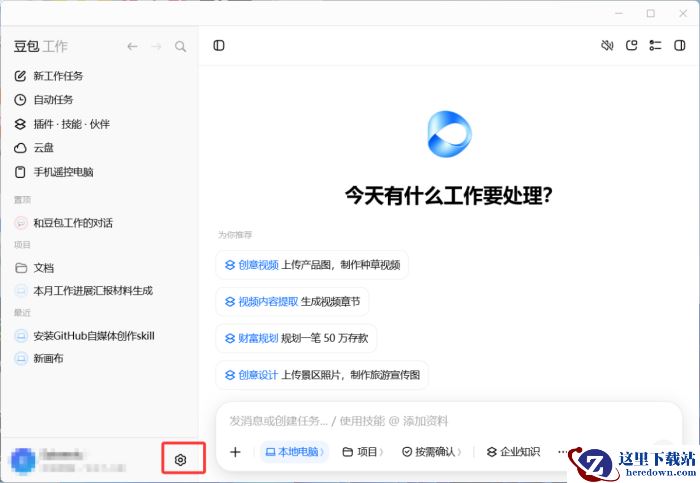Click the 企业知识 button

tap(513, 452)
